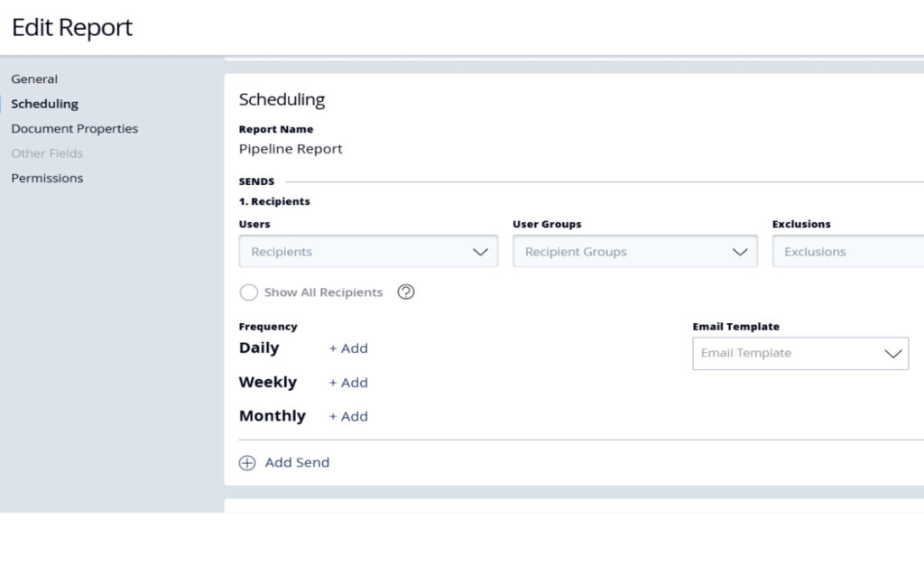Toggle the Show All Recipients option
The width and height of the screenshot is (924, 575).
[x=249, y=292]
